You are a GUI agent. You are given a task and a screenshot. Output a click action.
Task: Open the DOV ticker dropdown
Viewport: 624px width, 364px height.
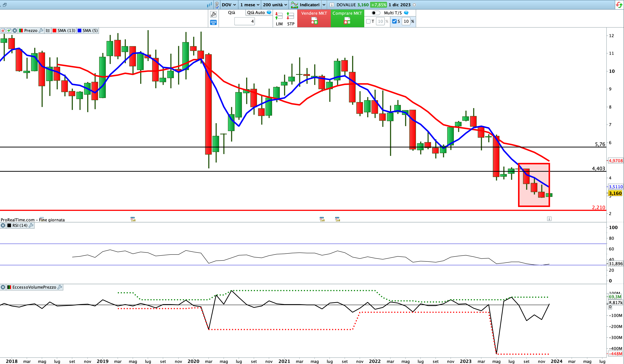[228, 5]
